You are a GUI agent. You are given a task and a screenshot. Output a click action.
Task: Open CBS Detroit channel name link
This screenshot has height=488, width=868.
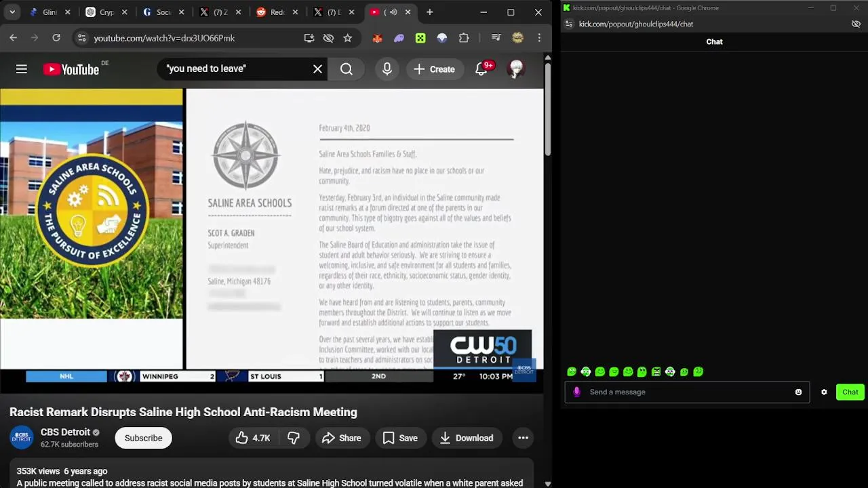[65, 432]
